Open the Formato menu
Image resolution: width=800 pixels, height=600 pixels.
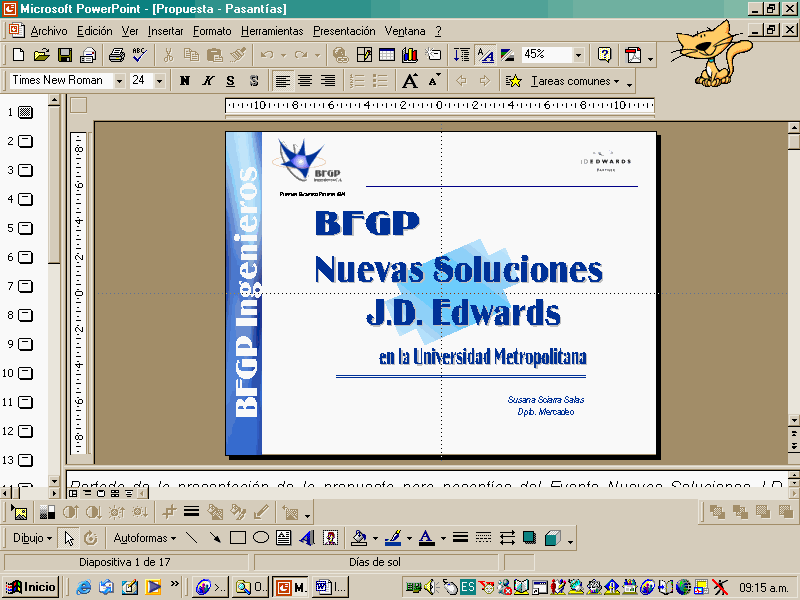212,31
